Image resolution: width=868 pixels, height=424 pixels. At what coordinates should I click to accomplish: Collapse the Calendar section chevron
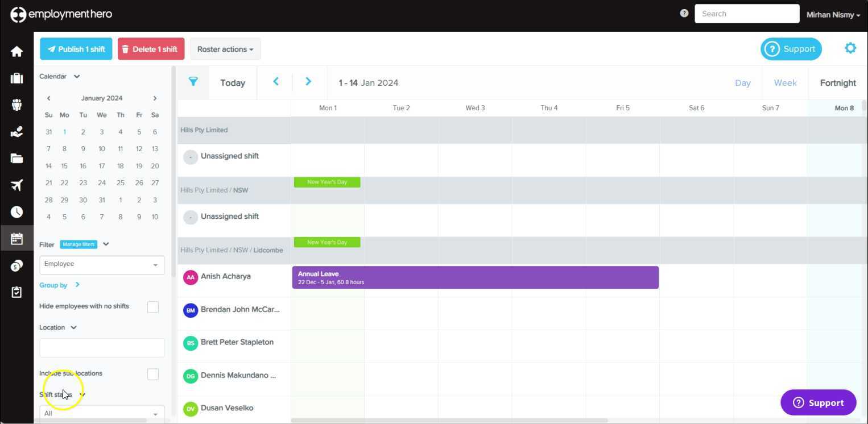pyautogui.click(x=77, y=76)
